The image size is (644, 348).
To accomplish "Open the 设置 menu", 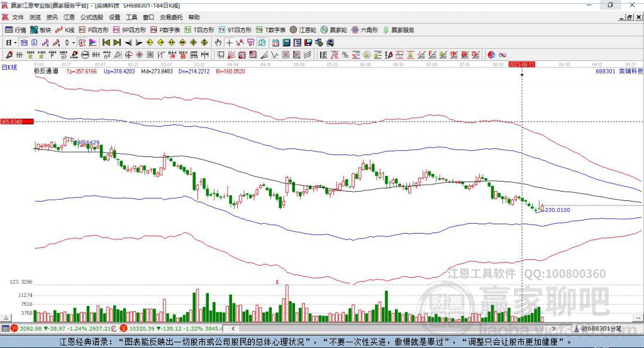I will click(x=114, y=17).
